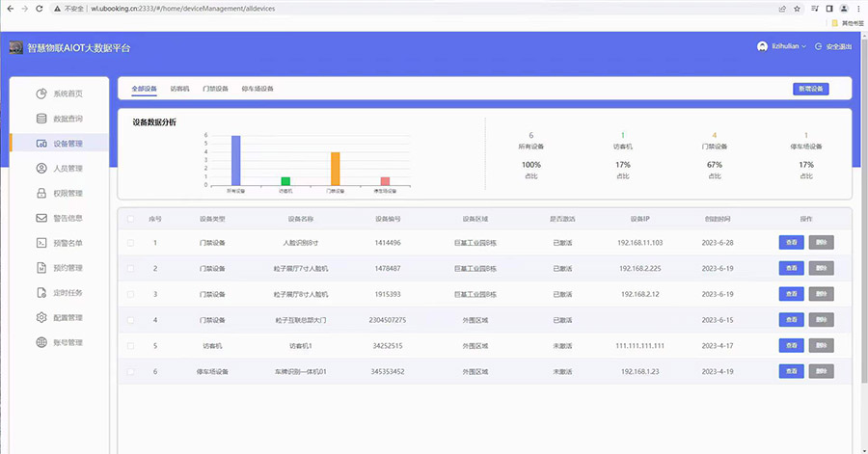Image resolution: width=868 pixels, height=454 pixels.
Task: Expand the lizihulian user dropdown
Action: (x=781, y=46)
